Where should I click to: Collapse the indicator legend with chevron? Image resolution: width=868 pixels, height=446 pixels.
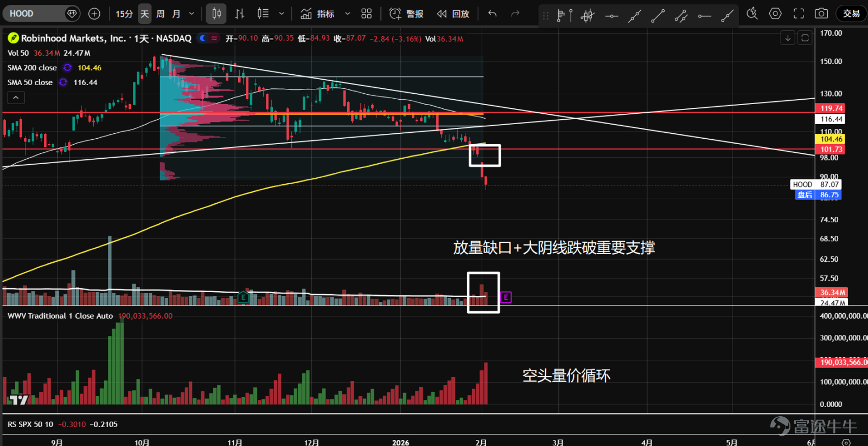(16, 98)
